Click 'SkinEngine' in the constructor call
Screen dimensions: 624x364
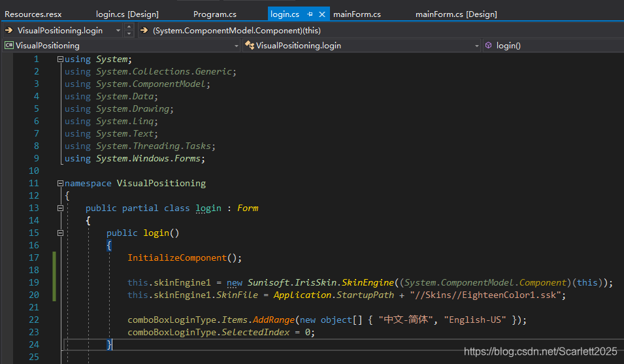[368, 282]
